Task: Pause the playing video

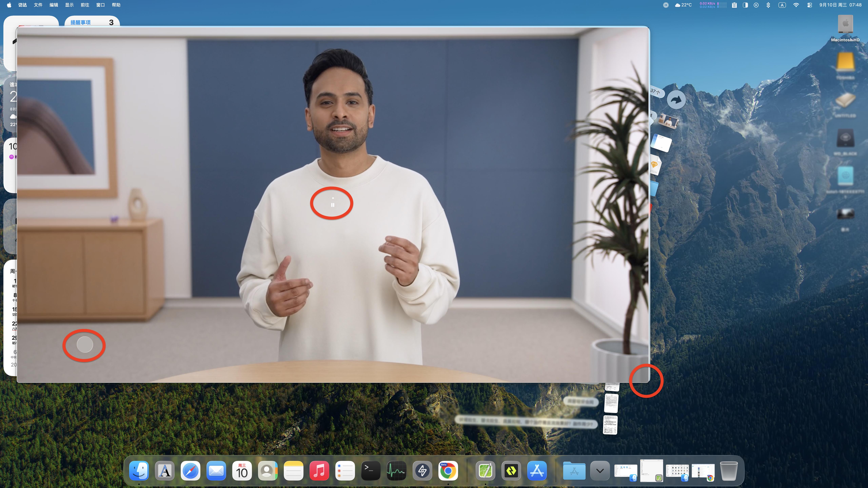Action: 333,205
